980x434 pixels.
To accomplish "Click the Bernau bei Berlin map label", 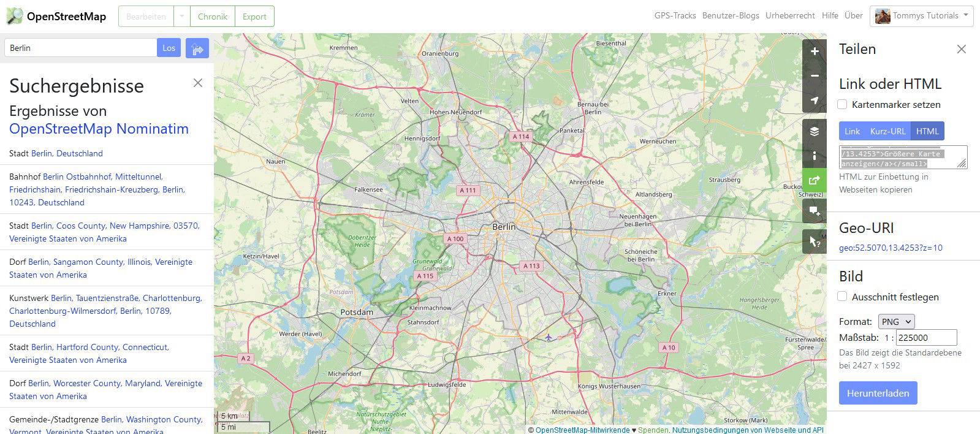I will [x=593, y=108].
